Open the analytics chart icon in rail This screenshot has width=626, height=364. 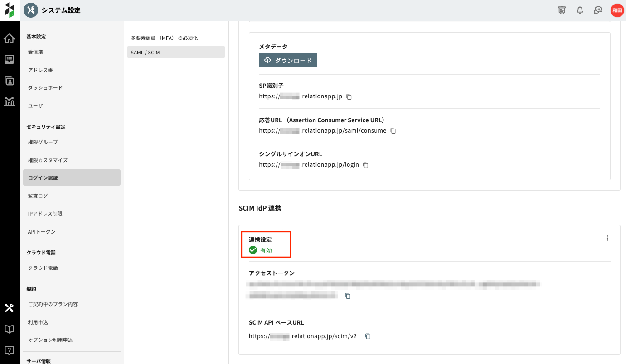point(9,101)
